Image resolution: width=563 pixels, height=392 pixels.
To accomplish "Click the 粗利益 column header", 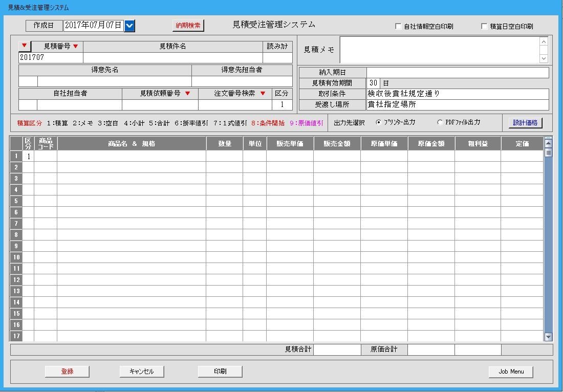I will [x=478, y=144].
